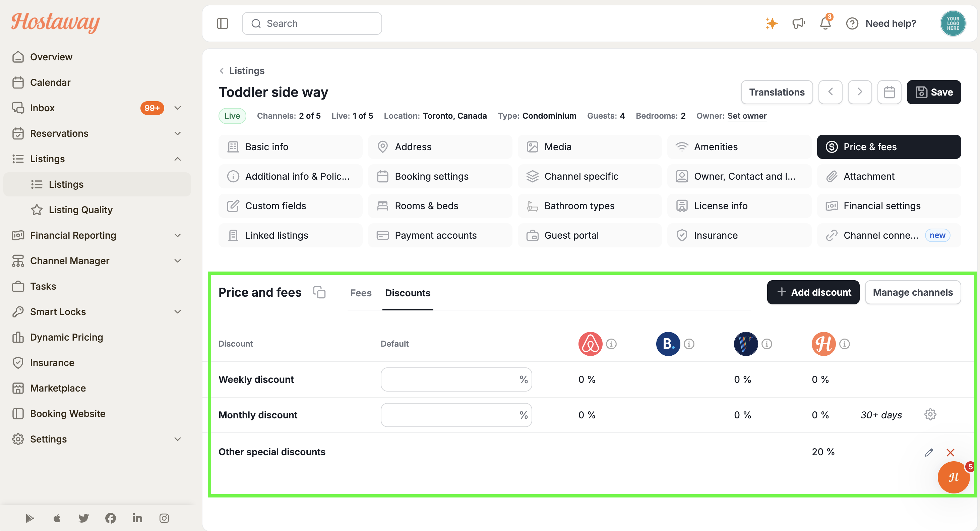Click the Add discount button

point(813,292)
